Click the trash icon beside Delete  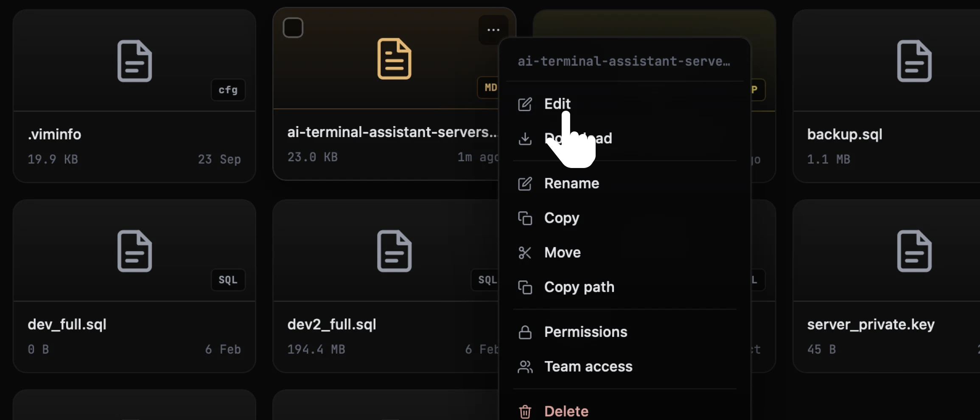(525, 412)
